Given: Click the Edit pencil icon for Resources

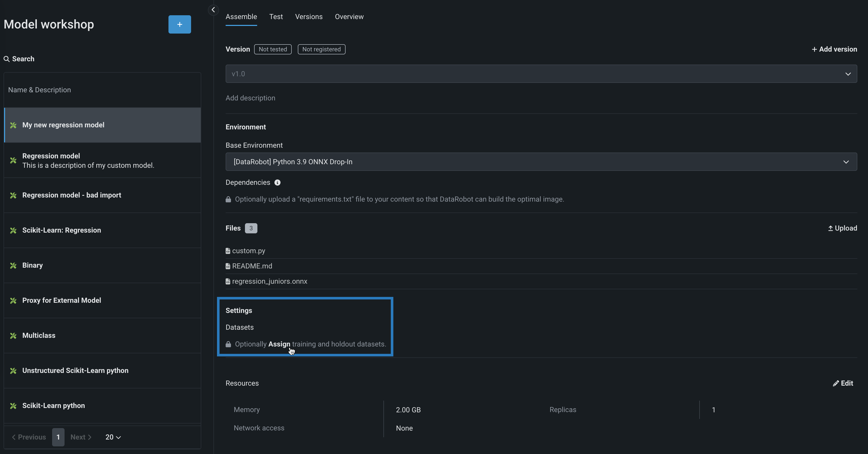Looking at the screenshot, I should pyautogui.click(x=836, y=383).
